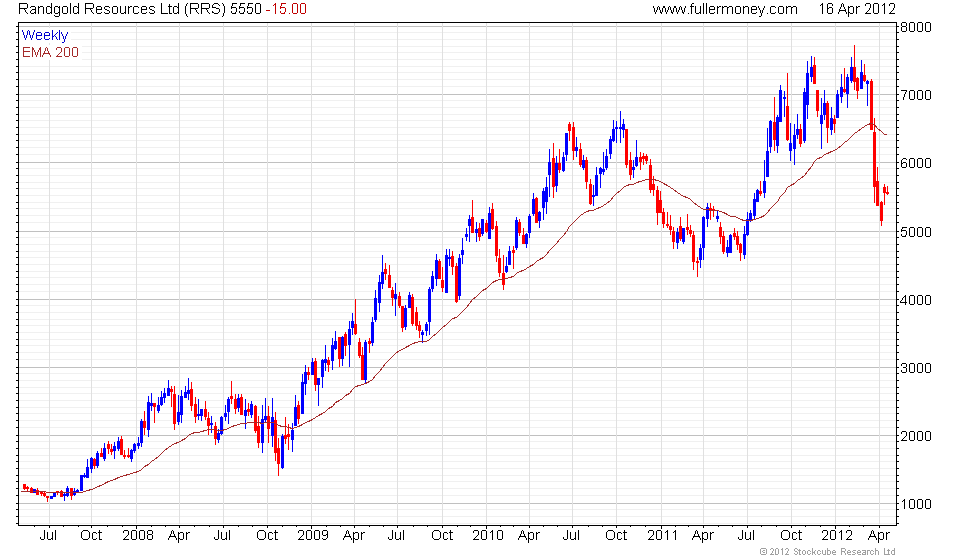The height and width of the screenshot is (560, 980).
Task: Click the 8000 price axis label
Action: pos(916,28)
